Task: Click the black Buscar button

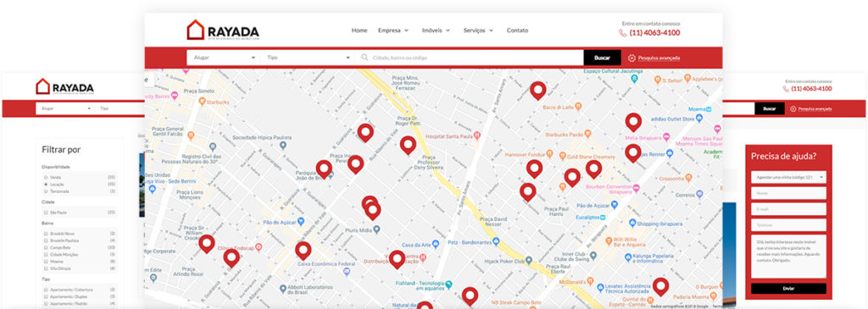Action: 602,58
